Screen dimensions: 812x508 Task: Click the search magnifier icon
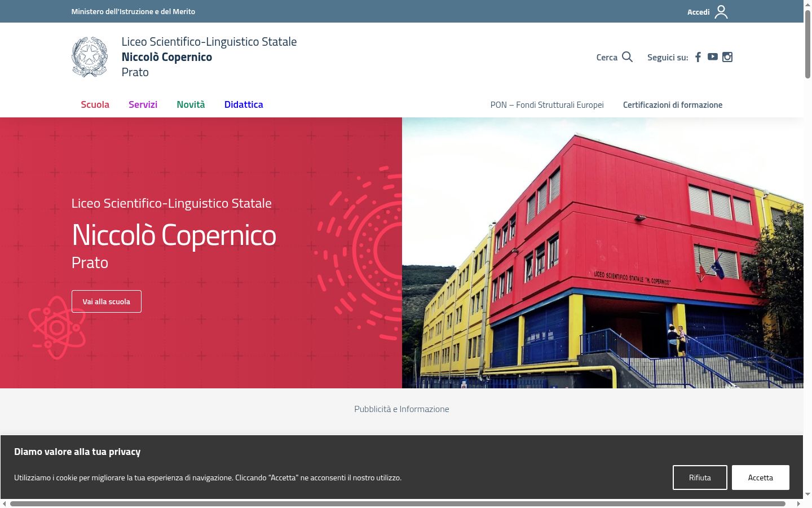[x=627, y=57]
